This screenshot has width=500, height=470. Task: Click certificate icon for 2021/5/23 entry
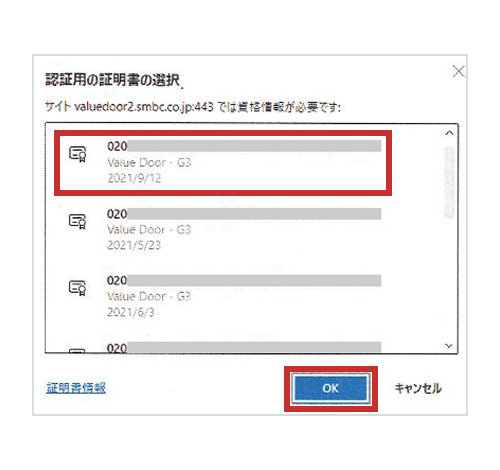coord(77,221)
